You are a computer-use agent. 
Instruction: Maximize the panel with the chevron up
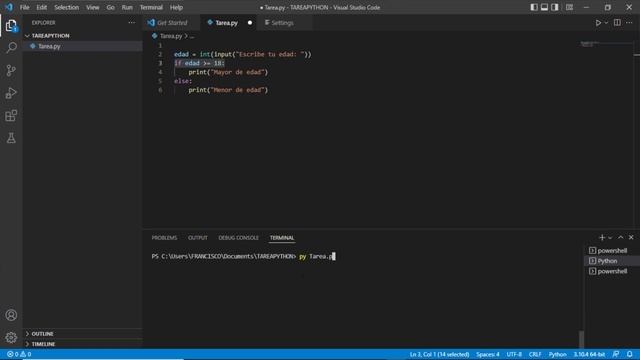620,238
